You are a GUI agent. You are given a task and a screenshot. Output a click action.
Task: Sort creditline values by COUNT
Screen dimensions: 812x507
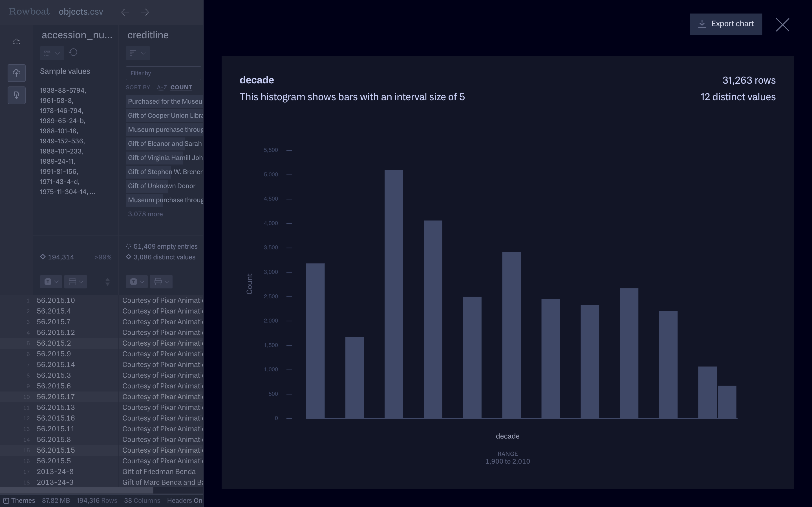(x=181, y=88)
